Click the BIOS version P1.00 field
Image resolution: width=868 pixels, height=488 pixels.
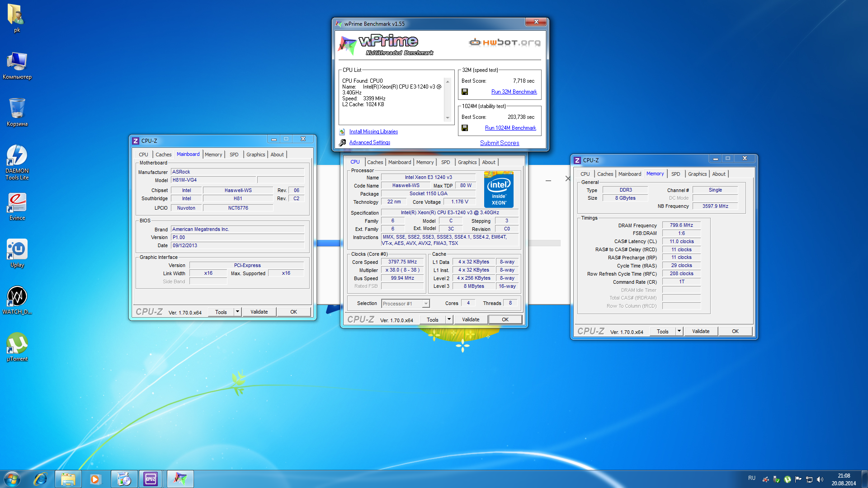point(237,237)
